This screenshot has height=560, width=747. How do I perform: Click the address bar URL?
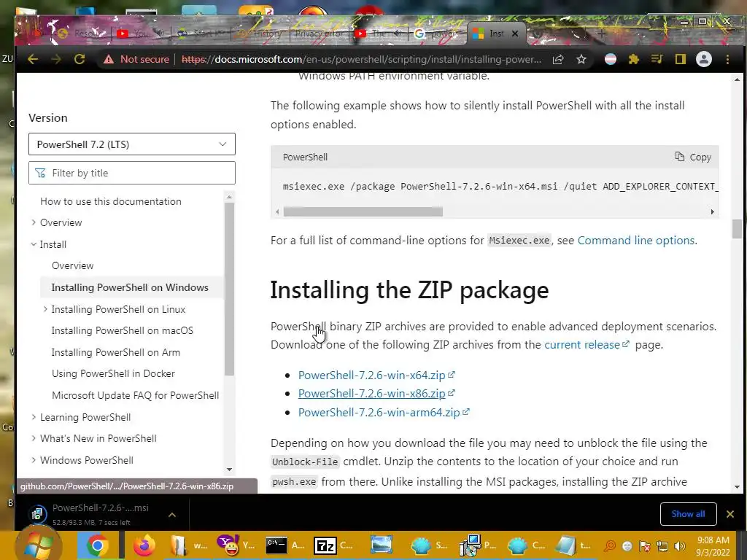click(x=362, y=59)
